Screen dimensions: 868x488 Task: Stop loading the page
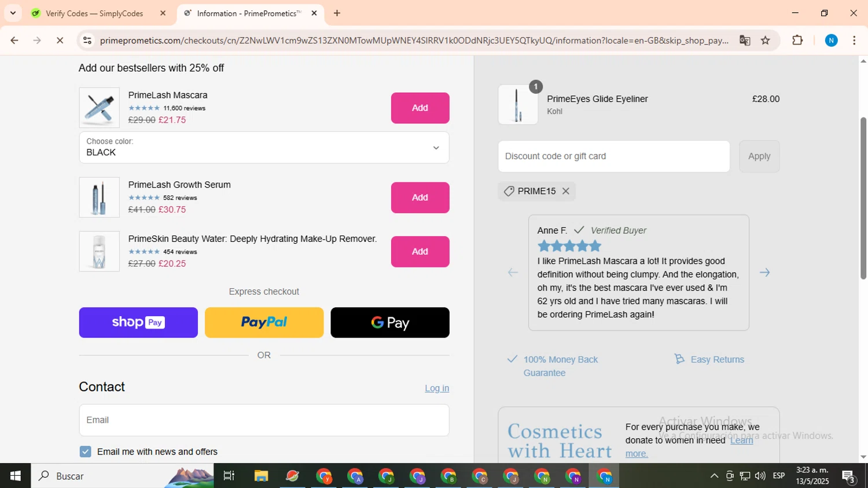point(60,41)
